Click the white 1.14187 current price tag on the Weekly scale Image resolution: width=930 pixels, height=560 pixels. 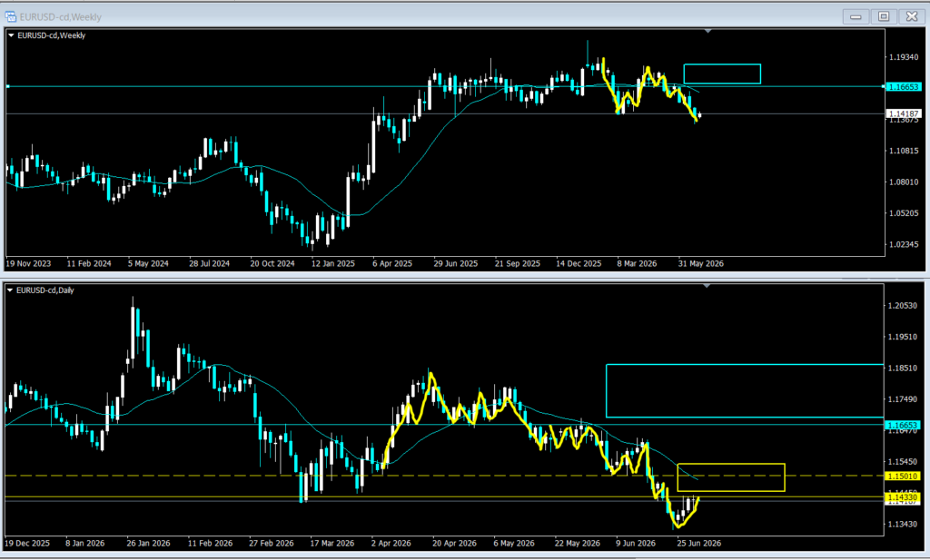(x=904, y=113)
